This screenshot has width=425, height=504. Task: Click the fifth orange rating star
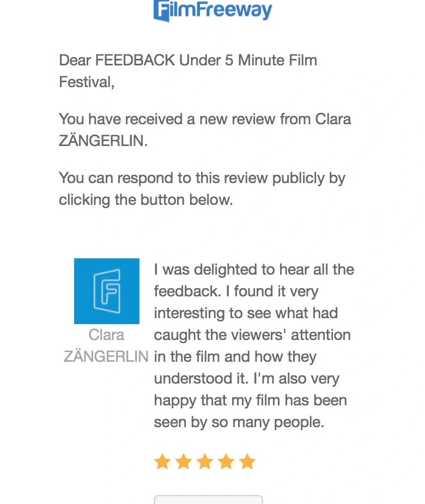tap(247, 462)
